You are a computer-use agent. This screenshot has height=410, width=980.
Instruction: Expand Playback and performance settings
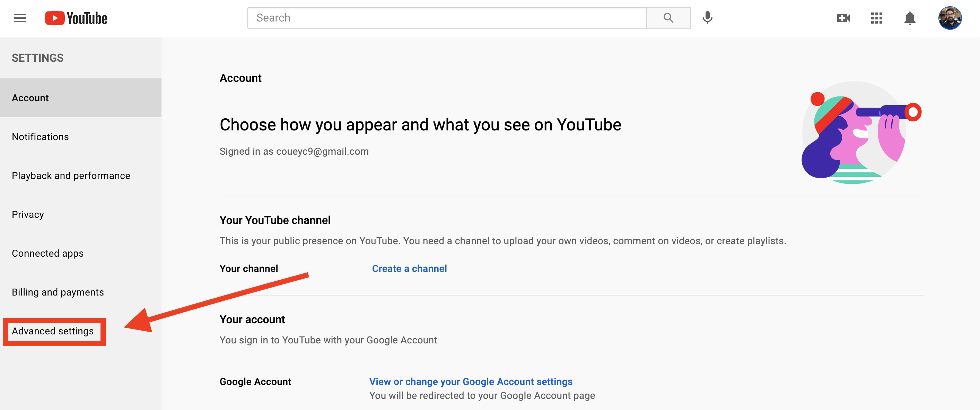coord(71,175)
